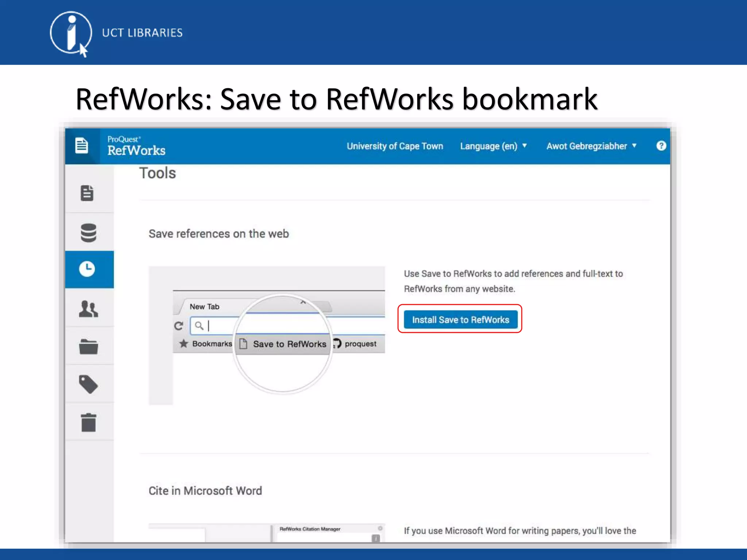The height and width of the screenshot is (560, 747).
Task: Click the 'If you use Microsoft Word' text
Action: [520, 531]
